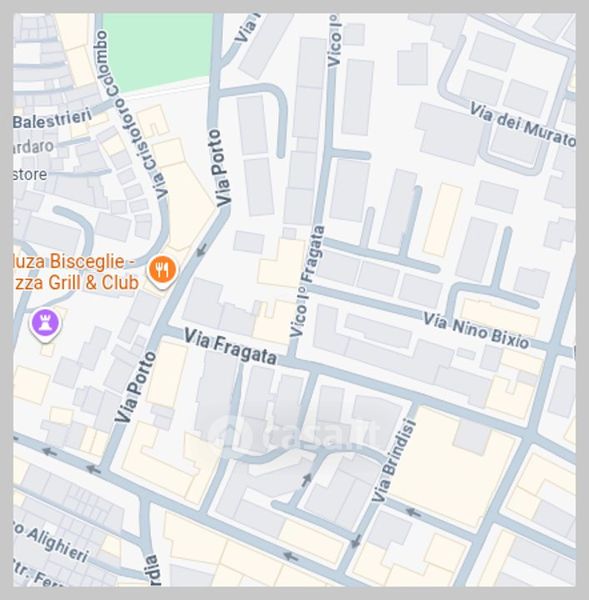
Task: Click the partial 'store' place label
Action: 30,175
